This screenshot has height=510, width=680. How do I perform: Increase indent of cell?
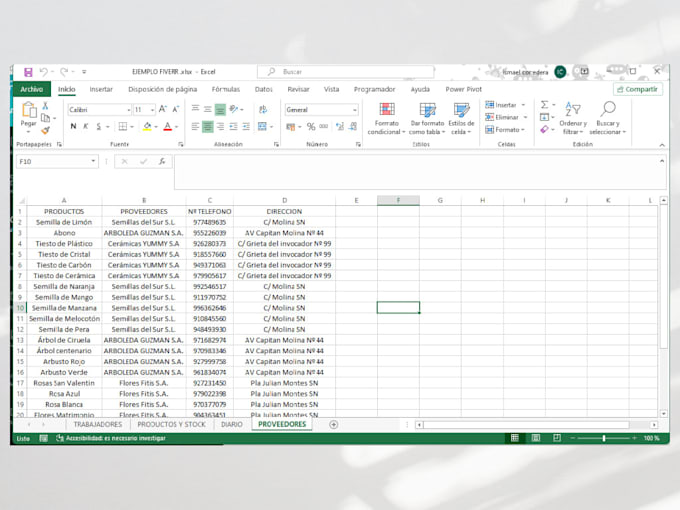coord(246,127)
